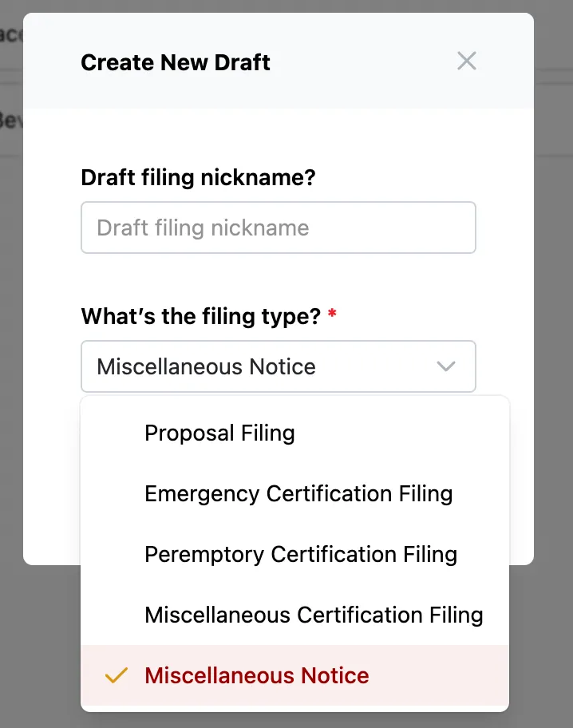Choose Emergency Certification Filing option
The height and width of the screenshot is (728, 573).
point(298,494)
